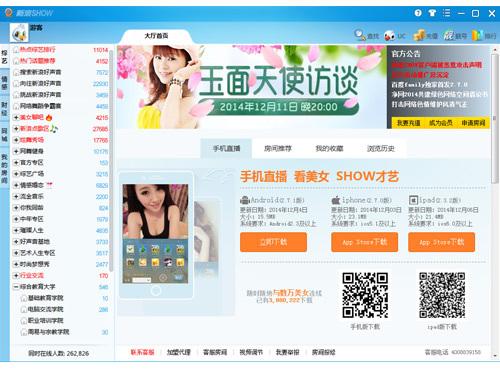This screenshot has width=500, height=375.
Task: Open the 热门话题推荐 room
Action: (x=37, y=61)
